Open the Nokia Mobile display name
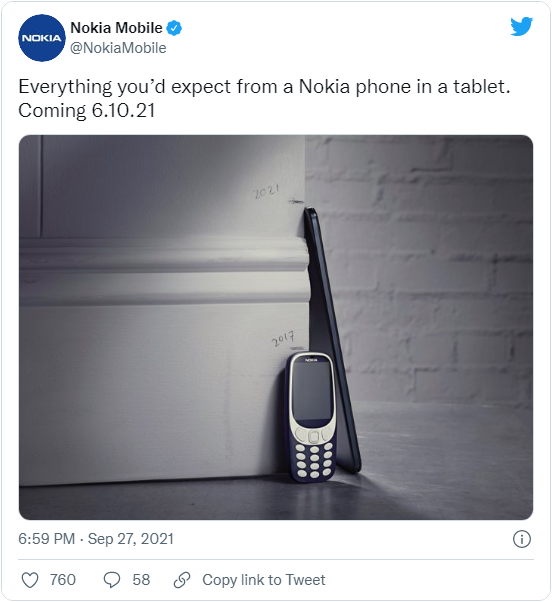This screenshot has width=552, height=602. pos(116,28)
